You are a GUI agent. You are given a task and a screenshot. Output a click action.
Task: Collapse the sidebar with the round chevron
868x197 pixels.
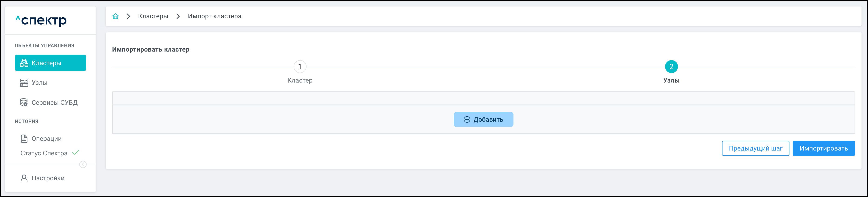82,164
